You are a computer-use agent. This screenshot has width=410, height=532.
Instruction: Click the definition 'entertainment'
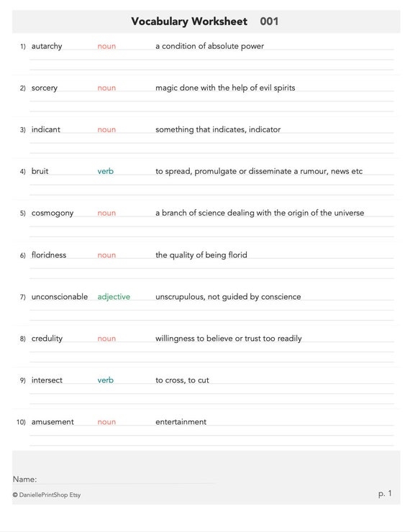click(181, 422)
